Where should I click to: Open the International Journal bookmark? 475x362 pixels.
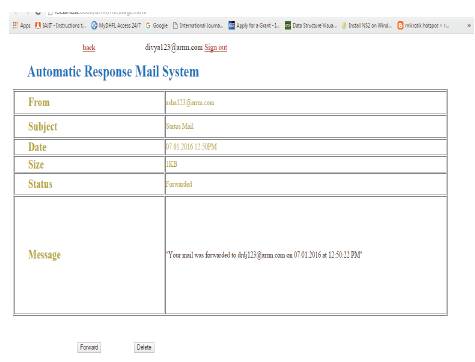click(198, 25)
